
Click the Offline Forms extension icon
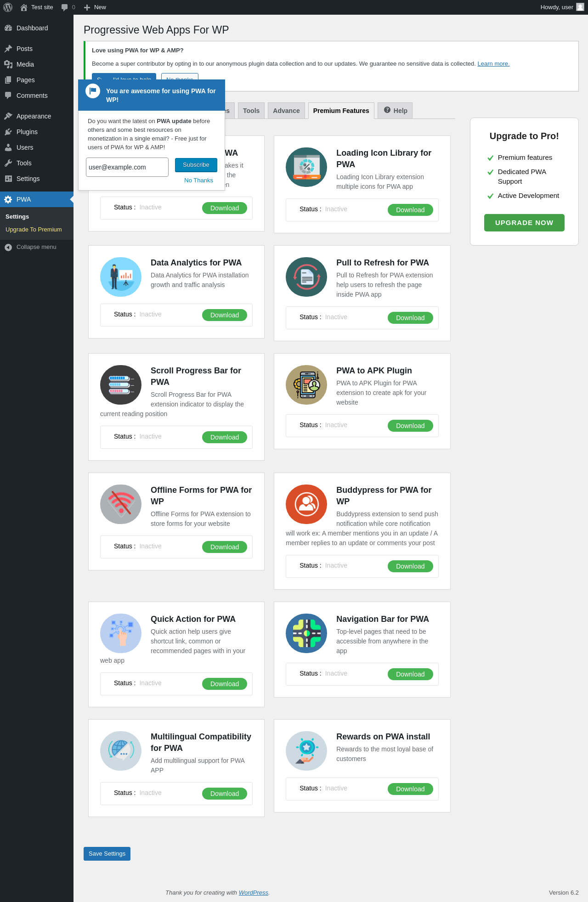[x=121, y=504]
